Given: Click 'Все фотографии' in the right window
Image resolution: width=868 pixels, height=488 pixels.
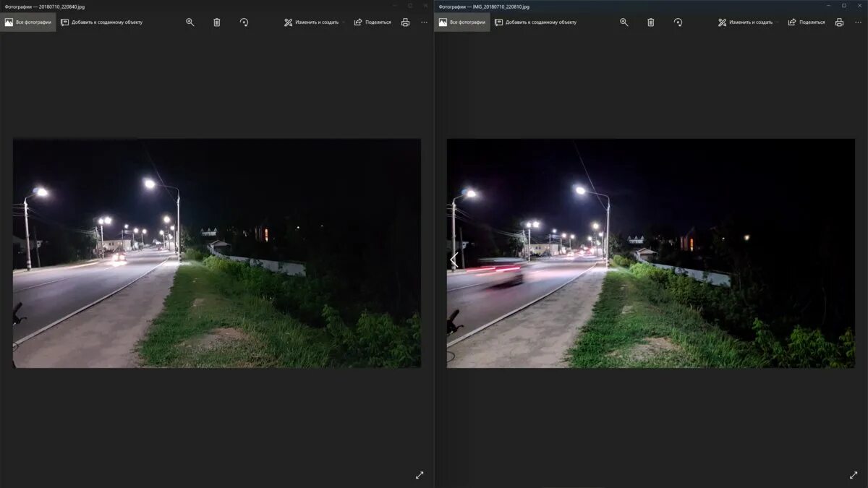Looking at the screenshot, I should tap(462, 22).
